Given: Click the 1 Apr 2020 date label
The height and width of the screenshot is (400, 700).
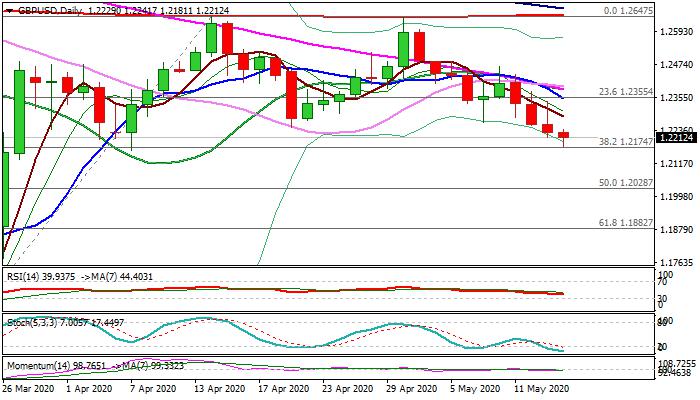Looking at the screenshot, I should click(89, 389).
